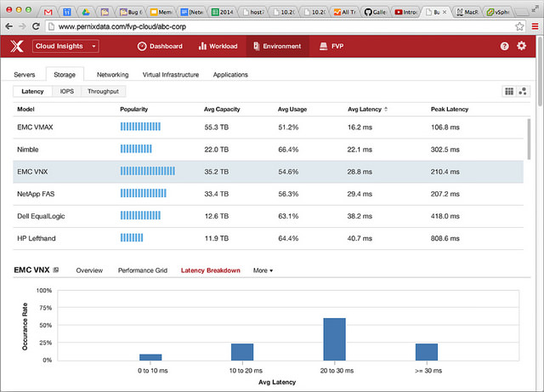Viewport: 544px width, 392px height.
Task: Open the Performance Grid link
Action: click(143, 270)
